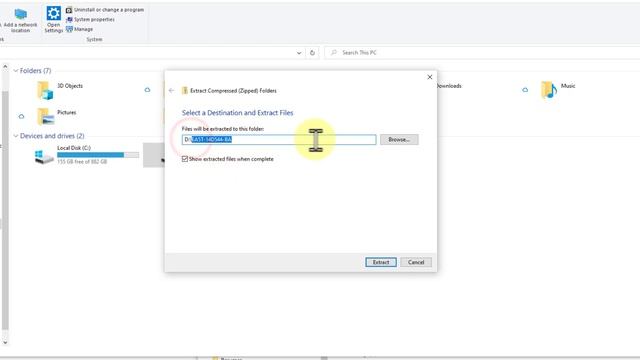Collapse the Devices and drives group
The image size is (640, 360).
click(16, 136)
